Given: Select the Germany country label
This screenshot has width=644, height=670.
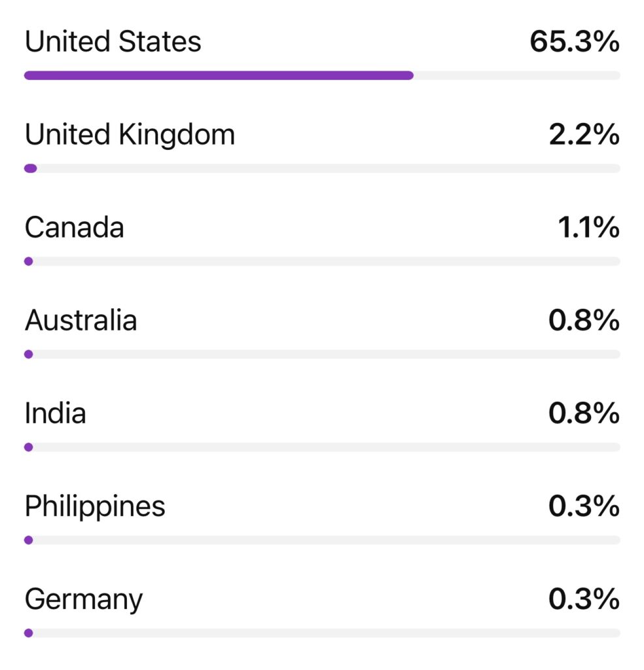Looking at the screenshot, I should point(83,600).
